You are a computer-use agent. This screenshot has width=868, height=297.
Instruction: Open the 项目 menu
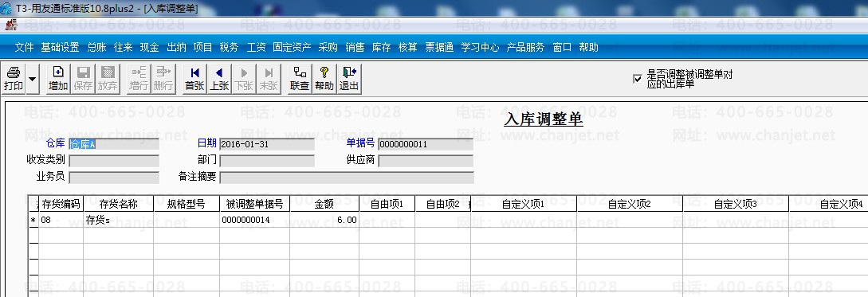tap(202, 48)
